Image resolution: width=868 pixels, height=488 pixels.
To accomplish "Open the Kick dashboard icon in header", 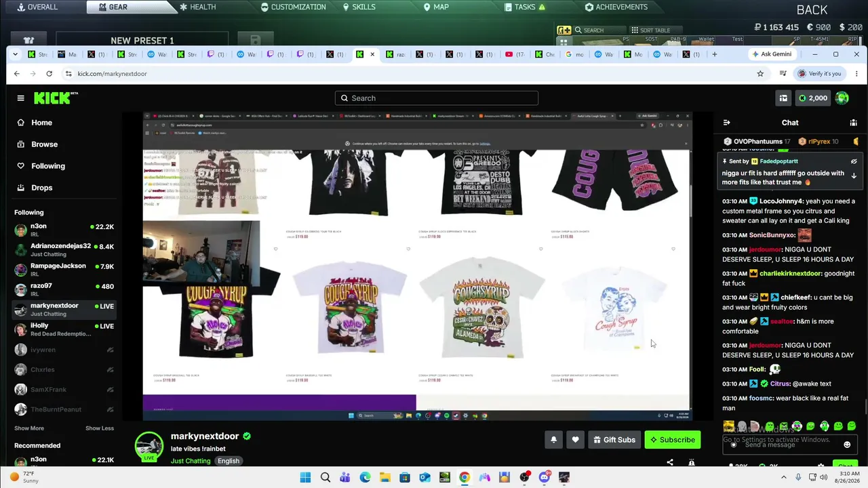I will click(783, 98).
